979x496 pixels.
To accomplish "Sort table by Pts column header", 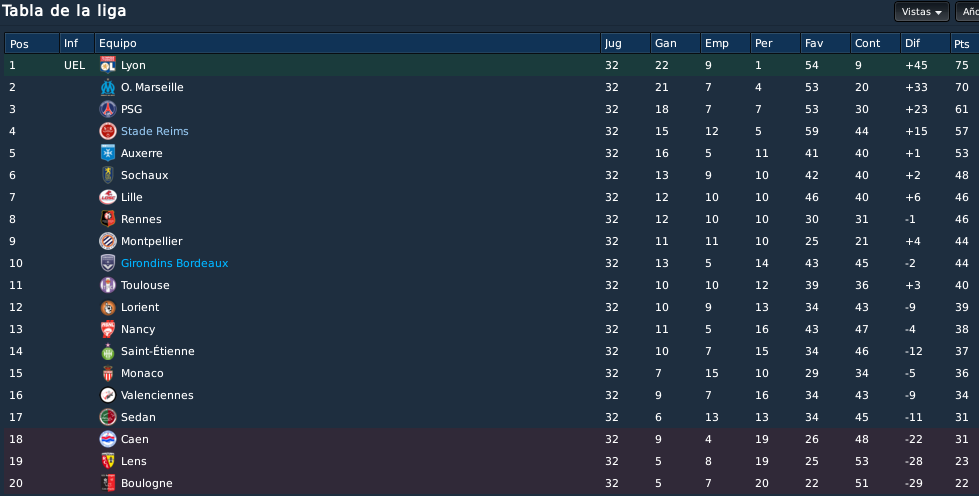I will (x=963, y=43).
